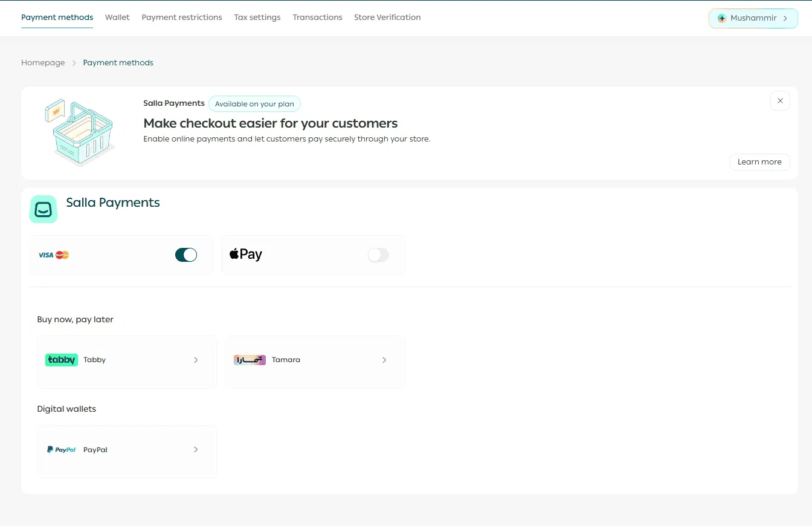The image size is (812, 526).
Task: Click the Digital wallets heading
Action: pos(66,409)
